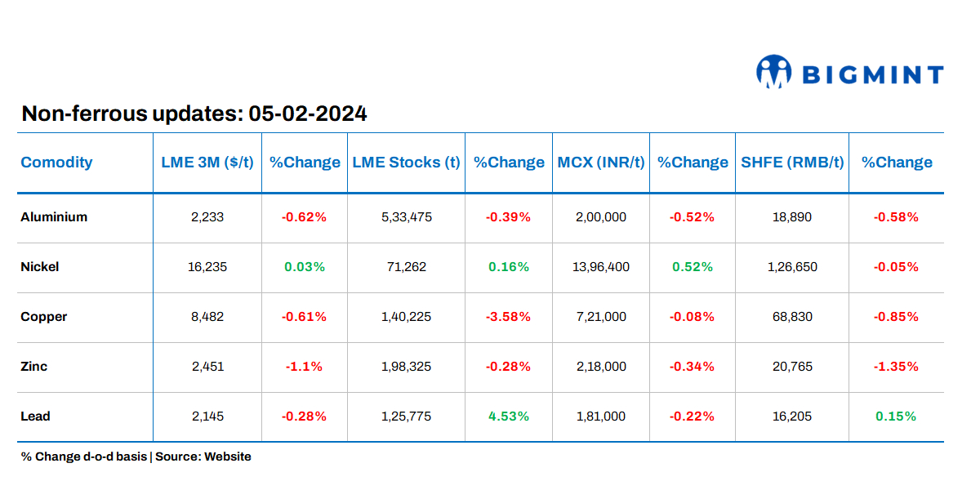Click Zinc's SHFE change value -1.35%
980x490 pixels.
click(x=896, y=367)
